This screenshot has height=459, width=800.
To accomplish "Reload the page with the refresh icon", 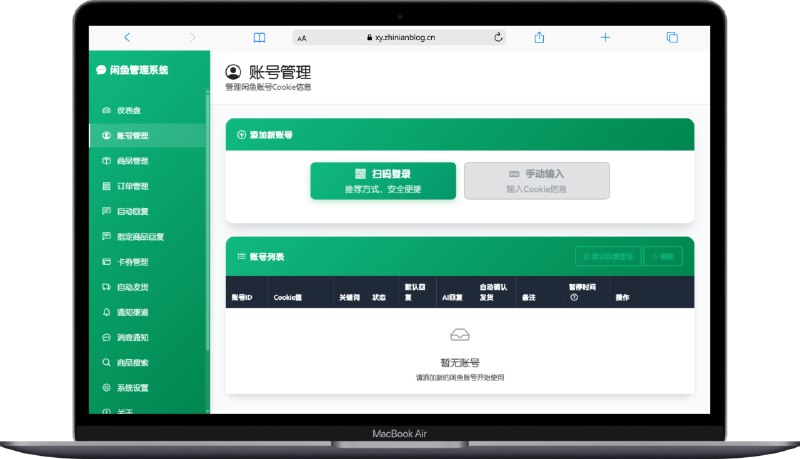I will [x=498, y=37].
